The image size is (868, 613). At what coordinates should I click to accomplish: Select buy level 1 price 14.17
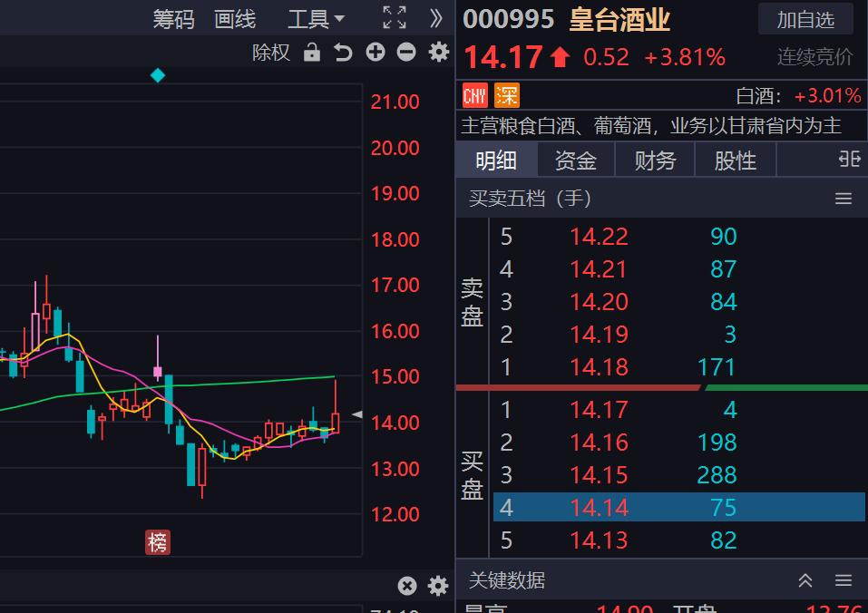coord(599,410)
